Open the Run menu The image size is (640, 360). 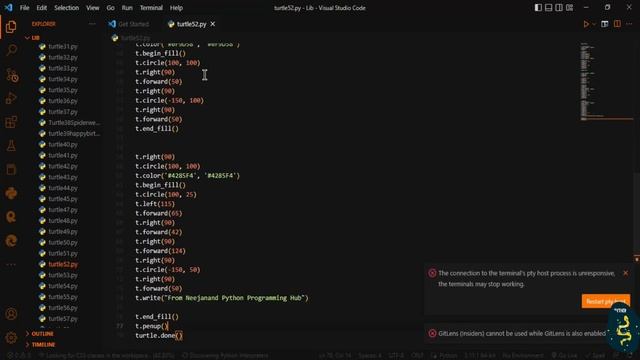pos(127,8)
